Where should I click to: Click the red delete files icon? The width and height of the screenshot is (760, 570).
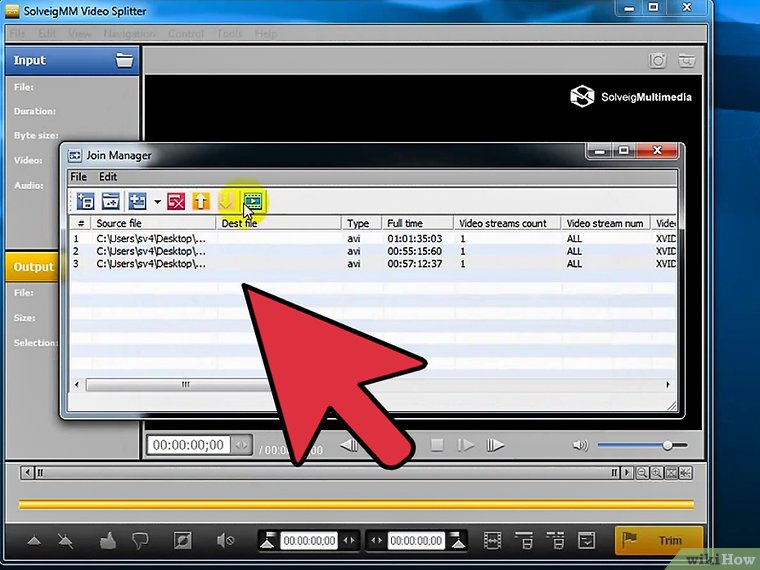pyautogui.click(x=176, y=201)
